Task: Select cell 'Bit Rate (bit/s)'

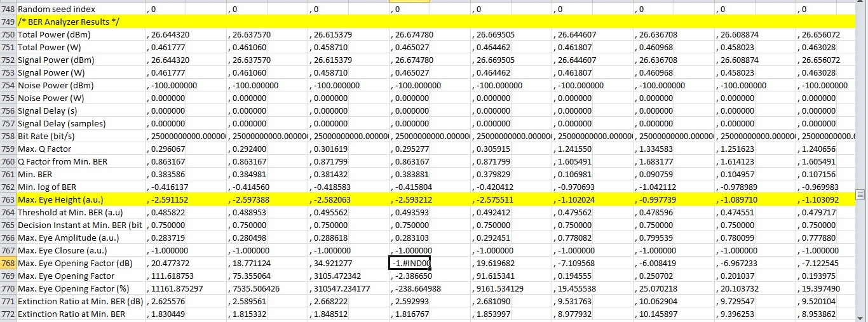Action: point(81,137)
